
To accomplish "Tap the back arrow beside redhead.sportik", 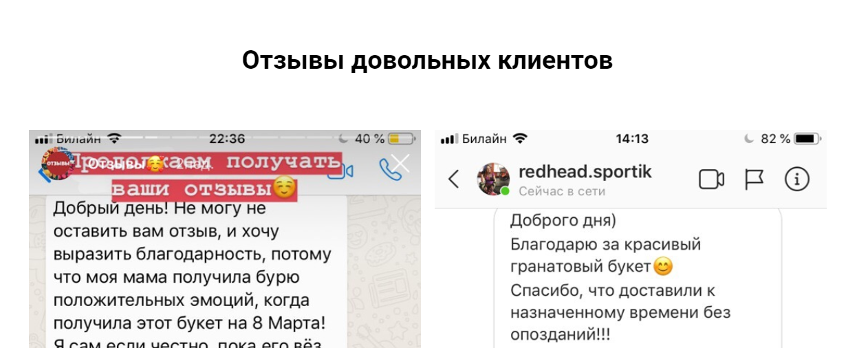I will pos(453,180).
